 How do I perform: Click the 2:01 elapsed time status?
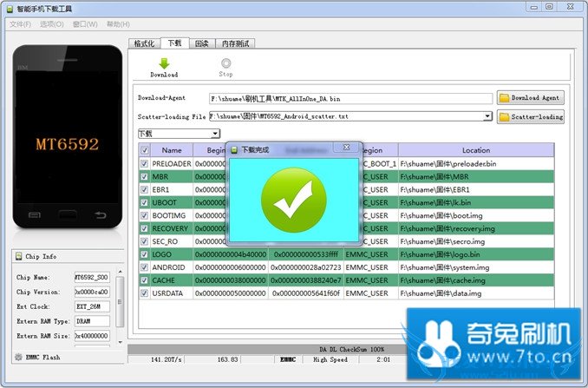pos(383,359)
